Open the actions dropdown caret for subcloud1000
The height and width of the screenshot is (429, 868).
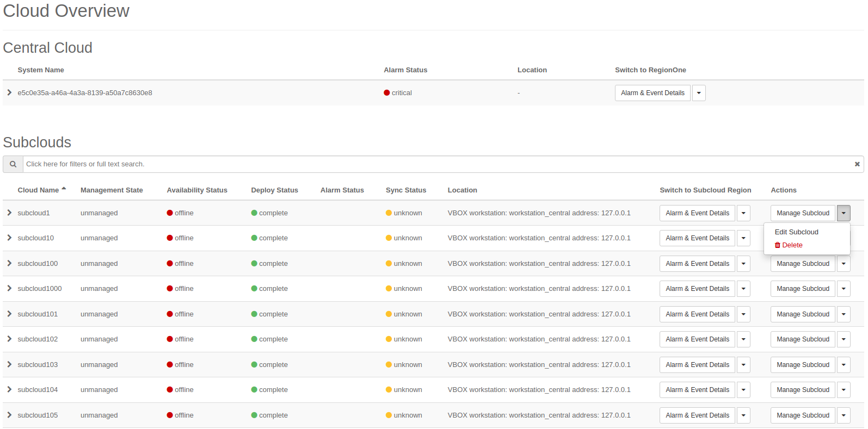pyautogui.click(x=844, y=289)
